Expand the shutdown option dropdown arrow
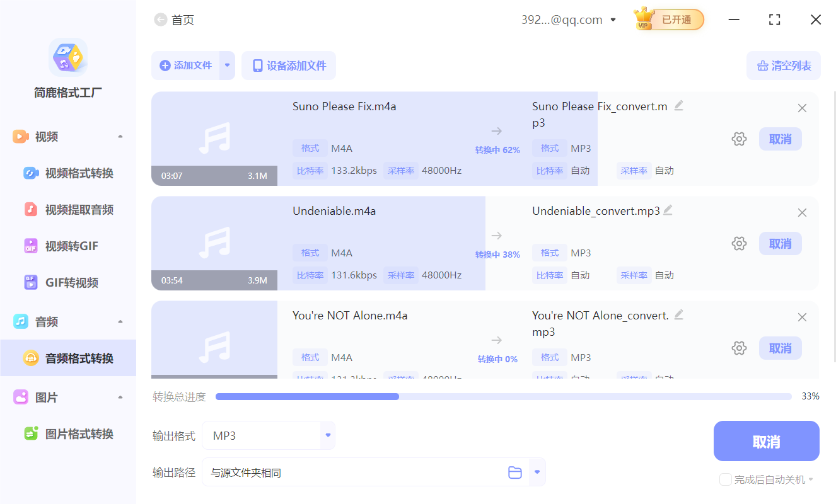Screen dimensions: 836x504 [x=810, y=479]
